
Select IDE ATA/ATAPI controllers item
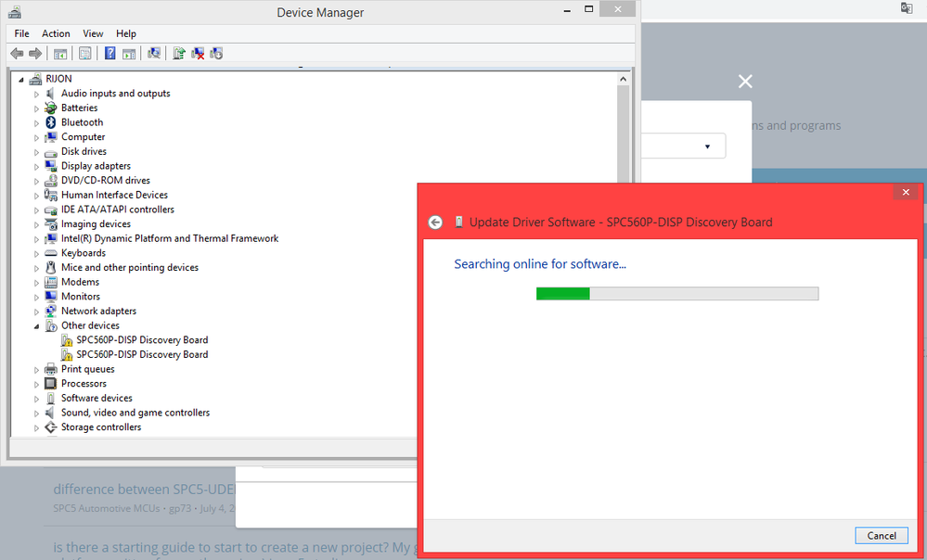118,210
